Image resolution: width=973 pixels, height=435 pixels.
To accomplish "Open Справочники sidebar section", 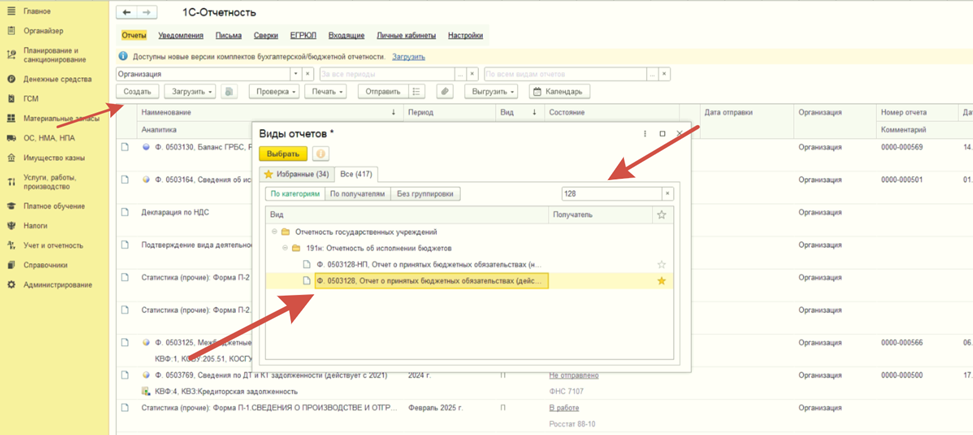I will (x=45, y=265).
